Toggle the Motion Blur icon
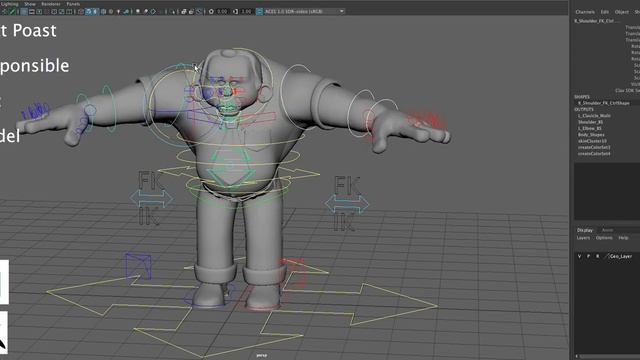This screenshot has width=640, height=360. coord(146,11)
